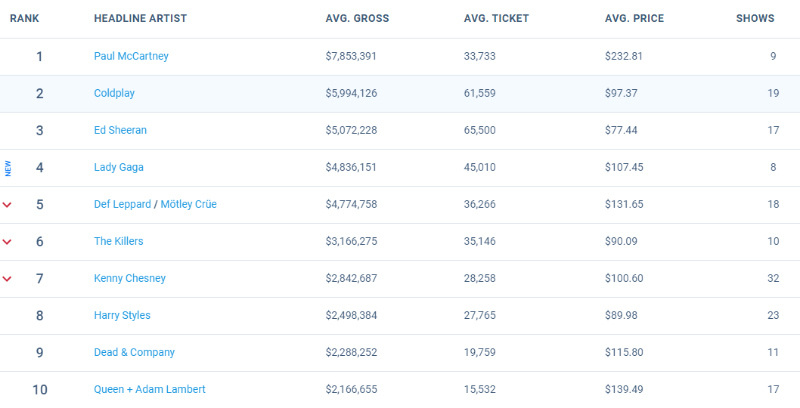Select the $90.09 average price

point(621,241)
